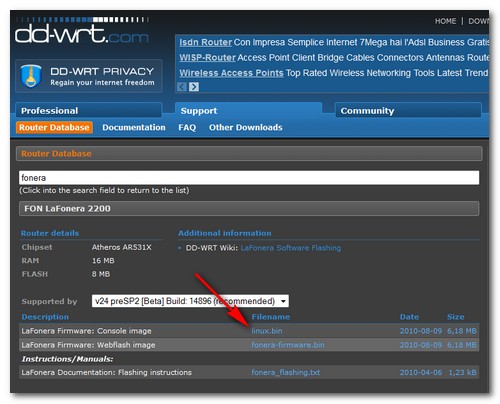Viewport: 500px width, 404px height.
Task: Click the 'Atheros AR531X' chipset value
Action: [x=122, y=247]
